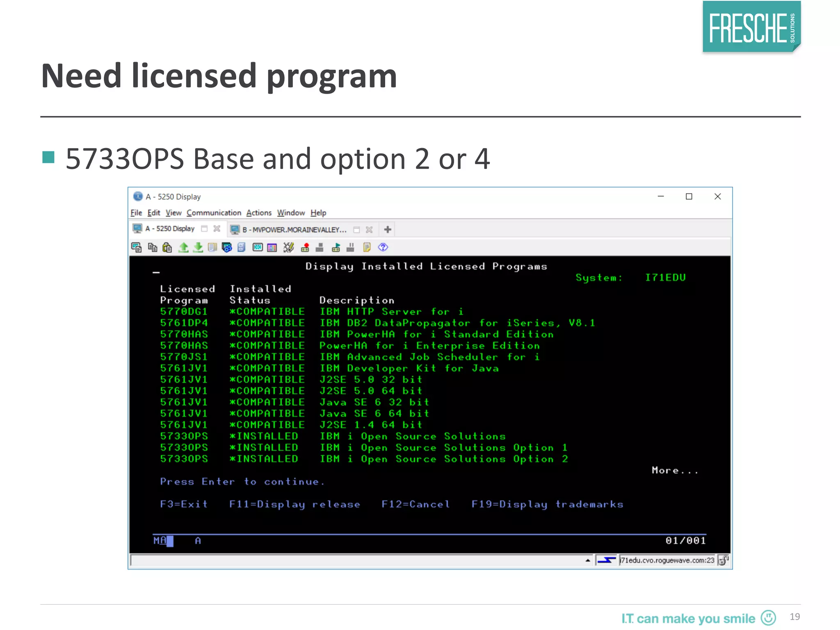840x630 pixels.
Task: Click 5761DP4 DB2 DataPropagator row
Action: [377, 323]
